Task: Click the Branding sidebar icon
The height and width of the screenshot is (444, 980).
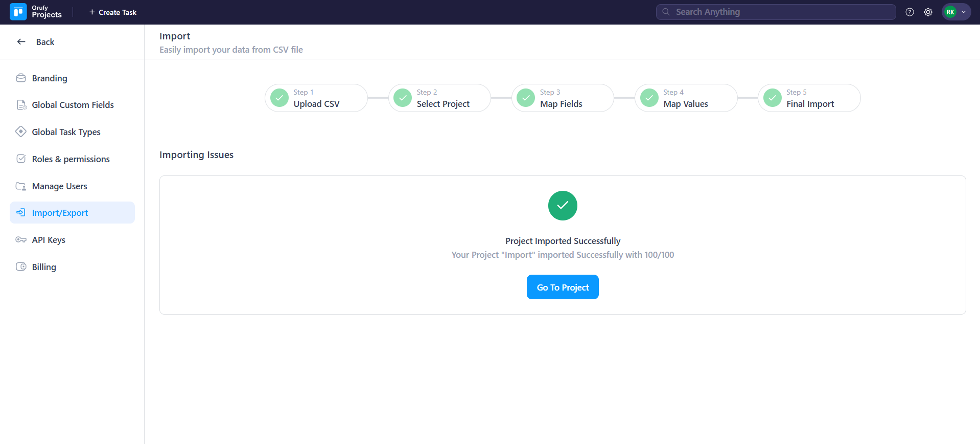Action: tap(21, 78)
